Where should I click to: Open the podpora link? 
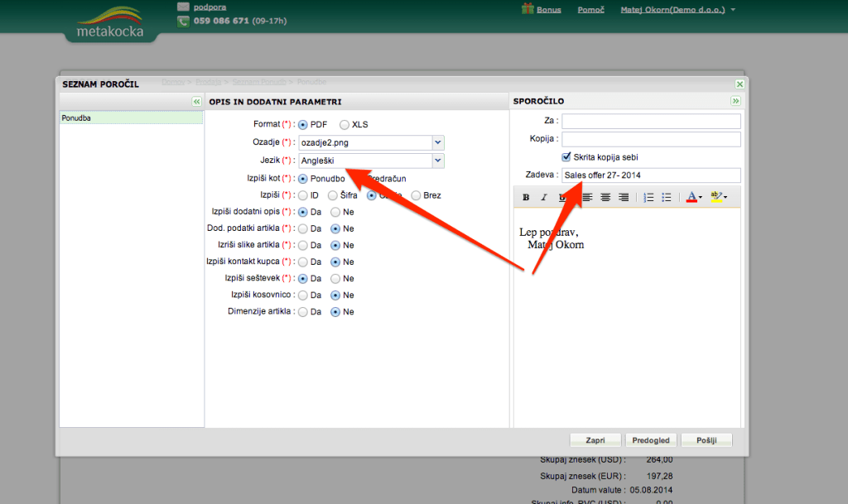(x=210, y=7)
